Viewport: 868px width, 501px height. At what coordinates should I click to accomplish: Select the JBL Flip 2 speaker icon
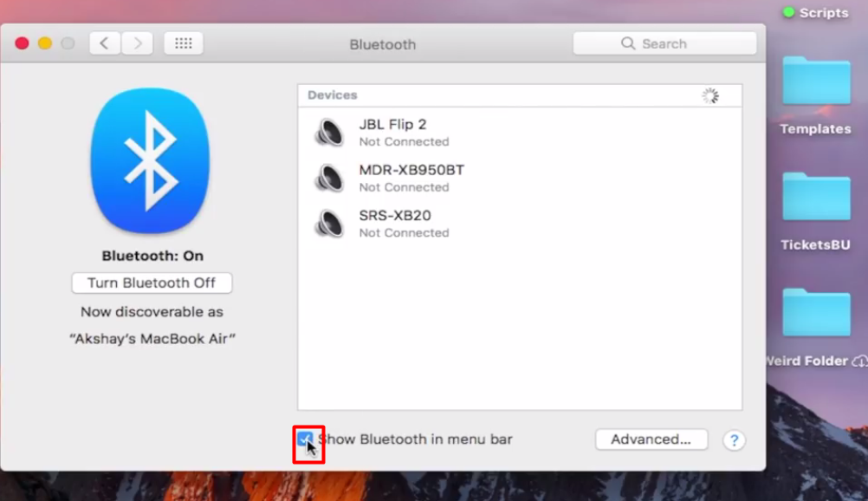point(329,133)
